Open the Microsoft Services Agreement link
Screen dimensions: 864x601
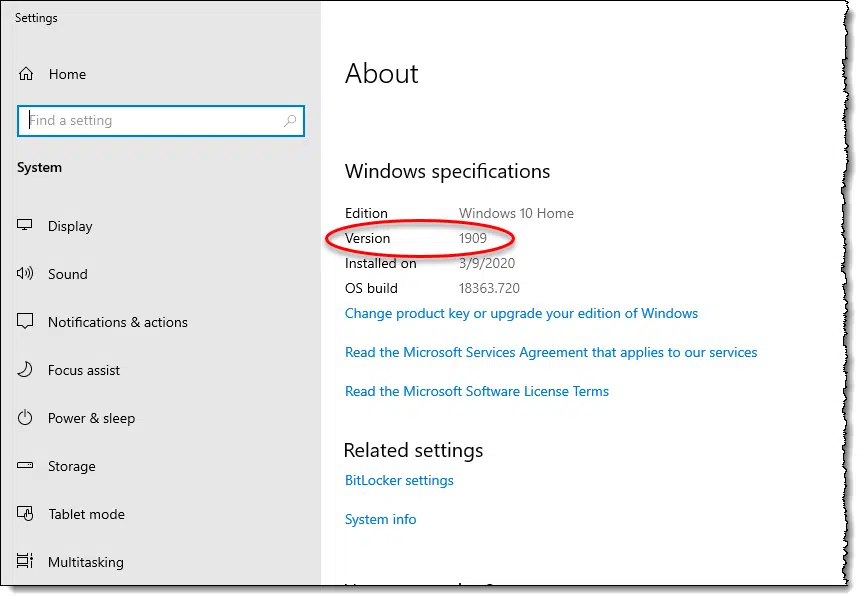(x=551, y=353)
